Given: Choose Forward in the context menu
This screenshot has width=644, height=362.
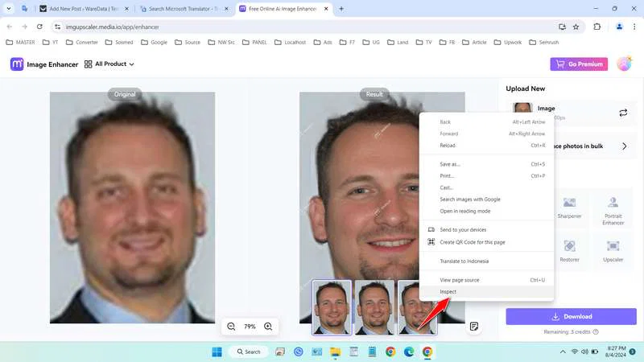Looking at the screenshot, I should pyautogui.click(x=486, y=134).
